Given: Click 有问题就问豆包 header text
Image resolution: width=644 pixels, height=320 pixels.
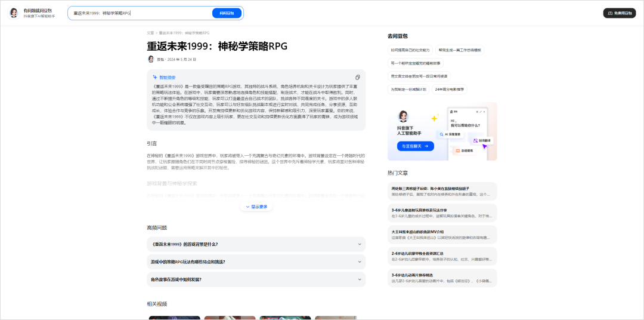Looking at the screenshot, I should pos(38,10).
